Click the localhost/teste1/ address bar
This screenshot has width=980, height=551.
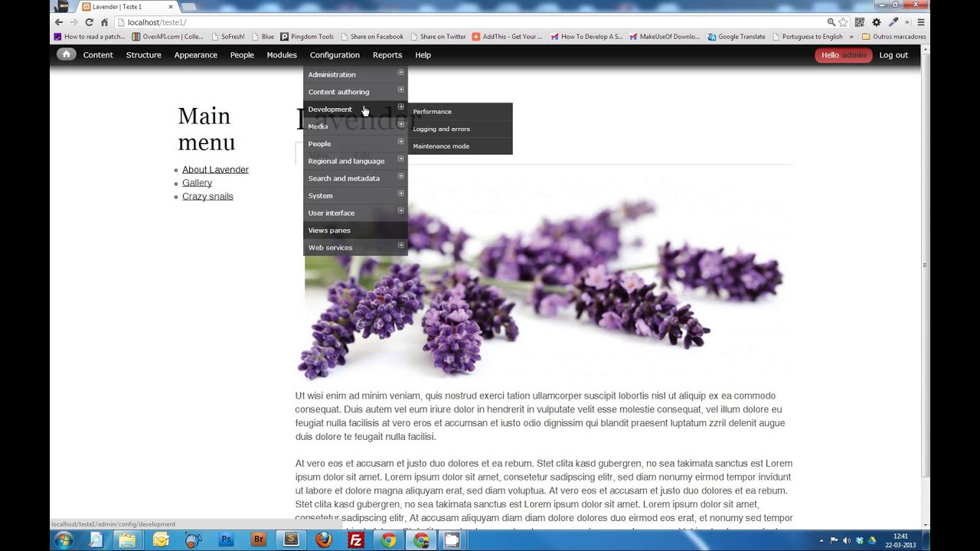469,22
